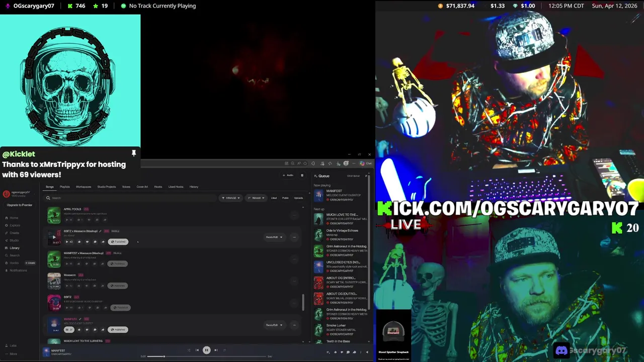The image size is (644, 362).
Task: Open player bar more options
Action: [x=361, y=352]
